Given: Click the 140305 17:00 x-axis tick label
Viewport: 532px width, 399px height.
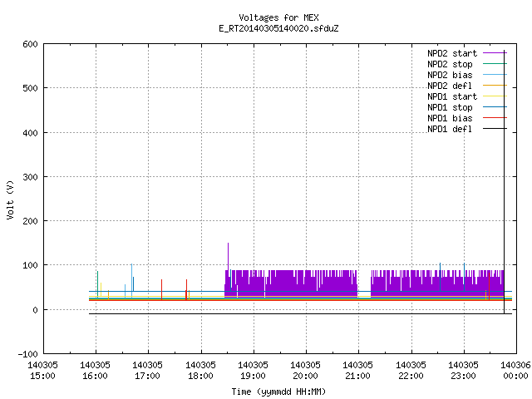Looking at the screenshot, I should 148,371.
